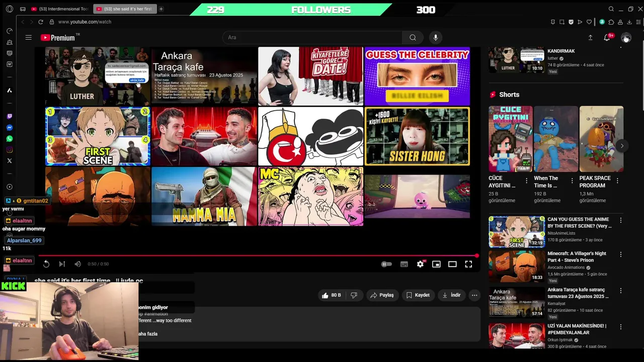This screenshot has height=362, width=644.
Task: Switch to miniplayer mode
Action: coord(436,264)
